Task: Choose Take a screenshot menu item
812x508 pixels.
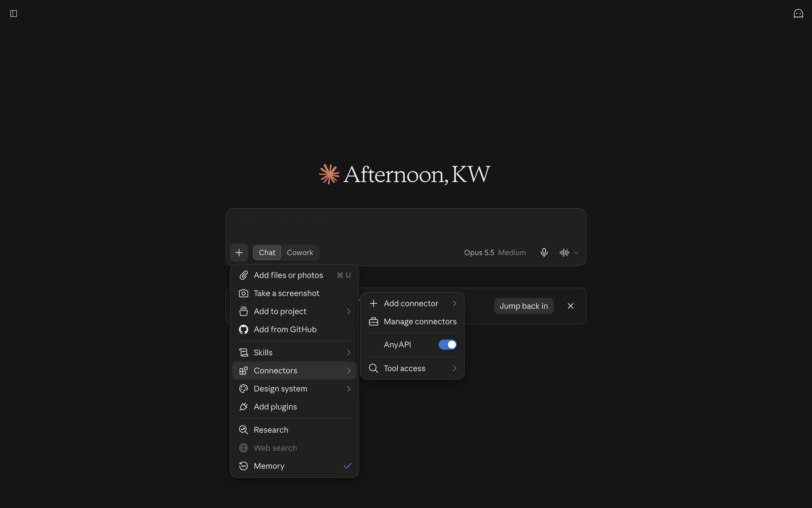Action: (x=294, y=293)
